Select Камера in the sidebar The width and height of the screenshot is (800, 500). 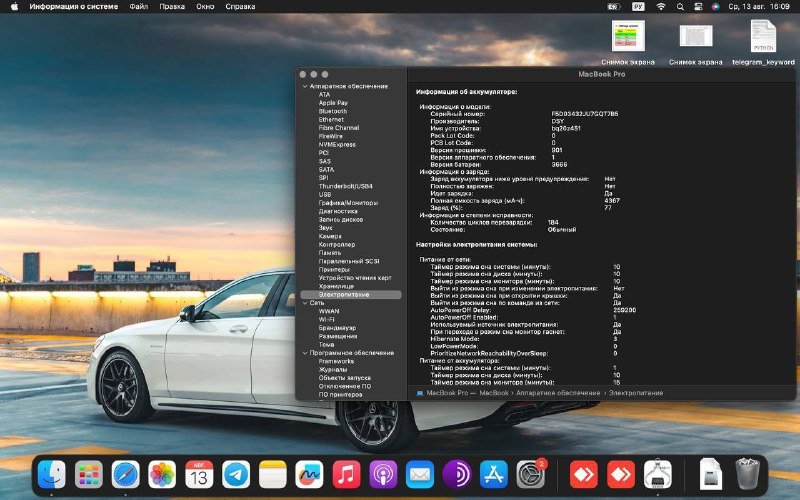330,236
